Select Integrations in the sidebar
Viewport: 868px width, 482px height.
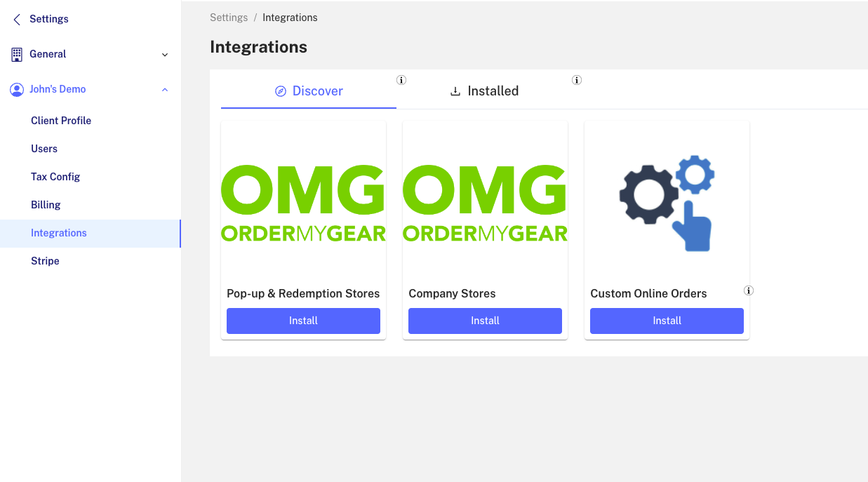[90, 233]
